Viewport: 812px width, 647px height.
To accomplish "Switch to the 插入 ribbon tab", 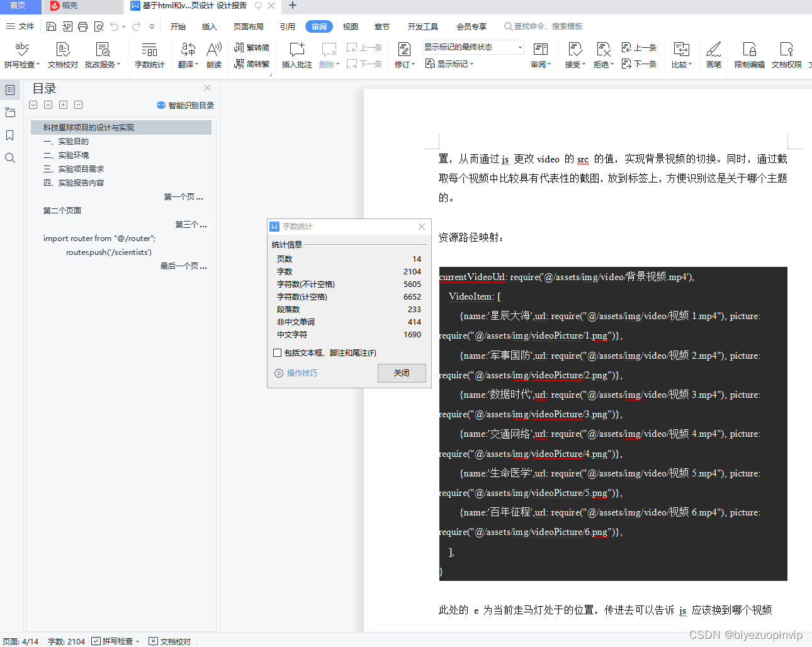I will 210,26.
